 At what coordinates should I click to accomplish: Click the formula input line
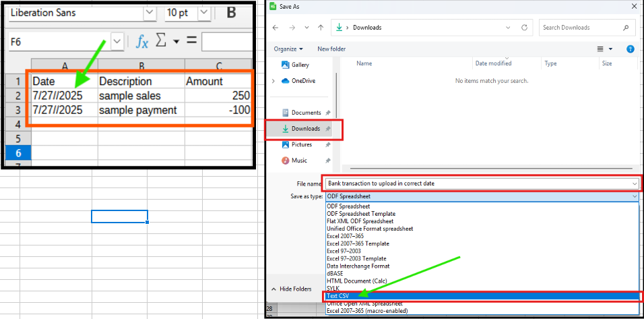point(227,41)
